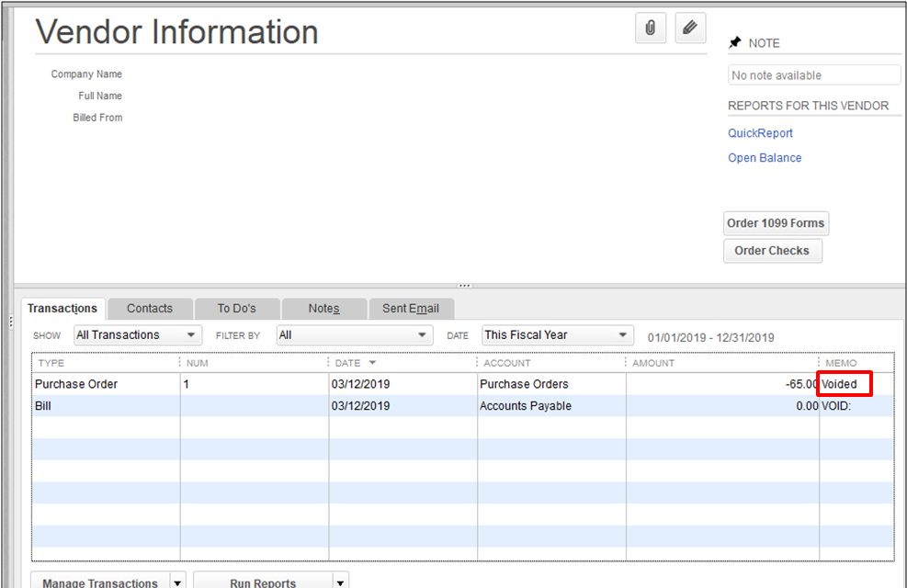Viewport: 907px width, 588px height.
Task: Click the 'No note available' field
Action: point(814,75)
